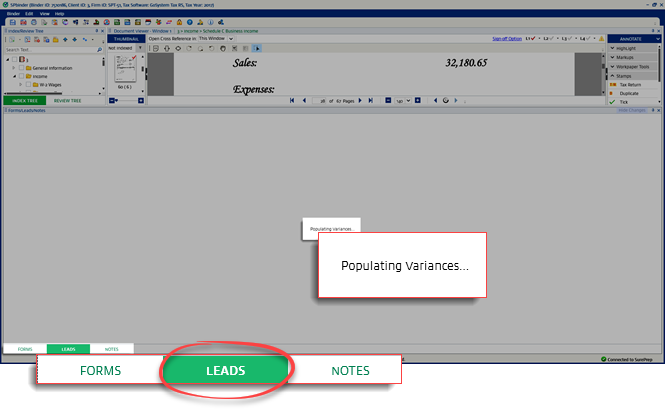Expand the Markups annotate section
The image size is (665, 418).
pyautogui.click(x=633, y=57)
